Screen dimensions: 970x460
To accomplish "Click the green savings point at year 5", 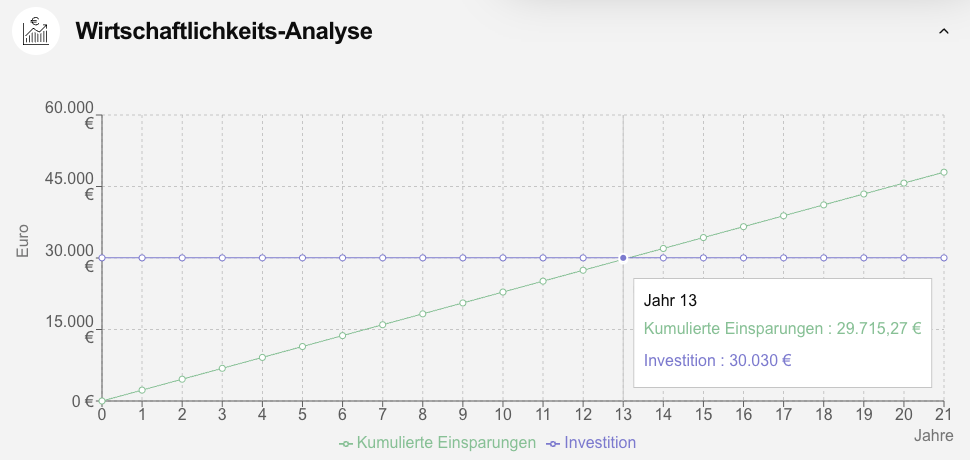I will 302,347.
